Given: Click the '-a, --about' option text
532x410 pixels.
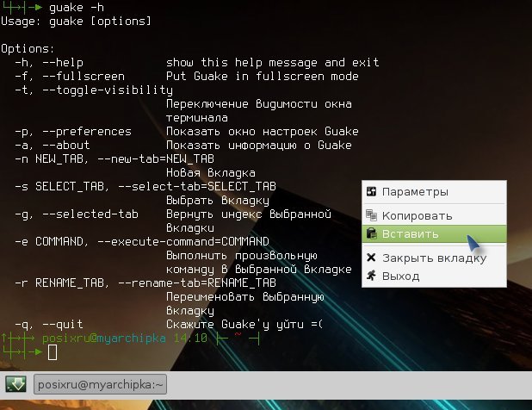Looking at the screenshot, I should (53, 146).
